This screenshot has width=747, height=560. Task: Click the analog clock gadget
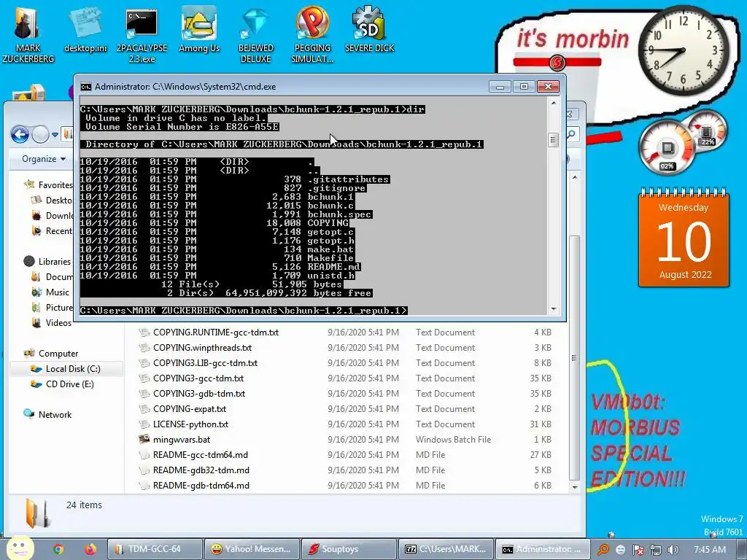click(x=683, y=50)
